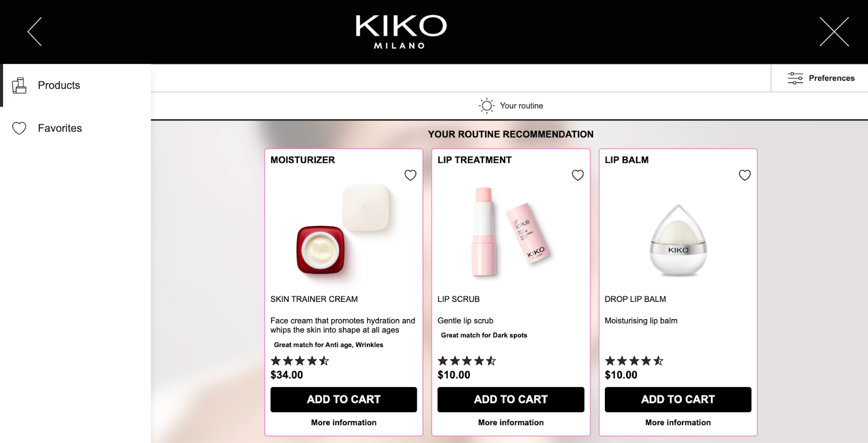Toggle favorite heart on Lip Scrub card

point(578,175)
